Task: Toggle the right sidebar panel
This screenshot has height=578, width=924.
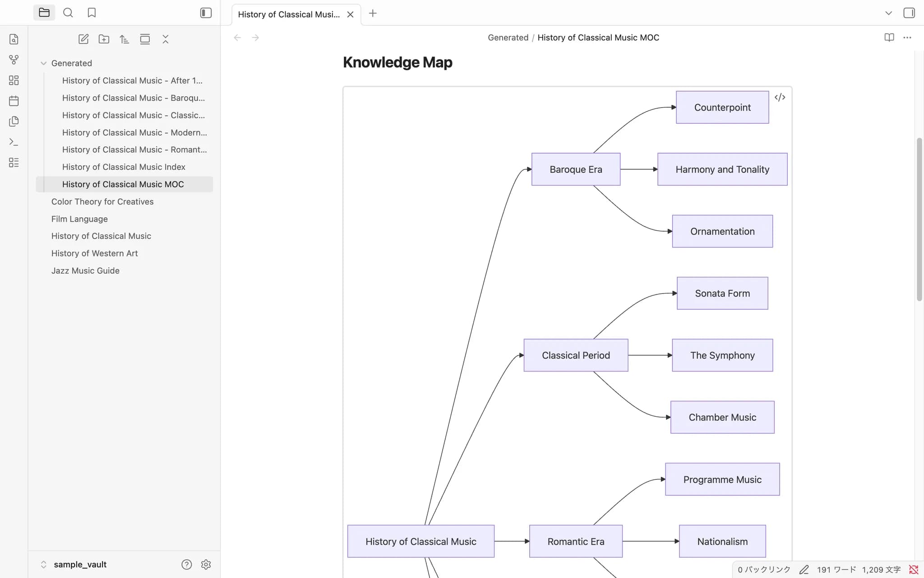Action: pos(909,13)
